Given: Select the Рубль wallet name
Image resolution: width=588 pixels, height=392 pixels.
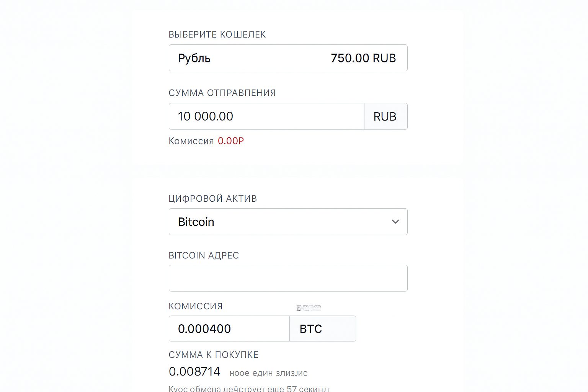Looking at the screenshot, I should [x=194, y=58].
